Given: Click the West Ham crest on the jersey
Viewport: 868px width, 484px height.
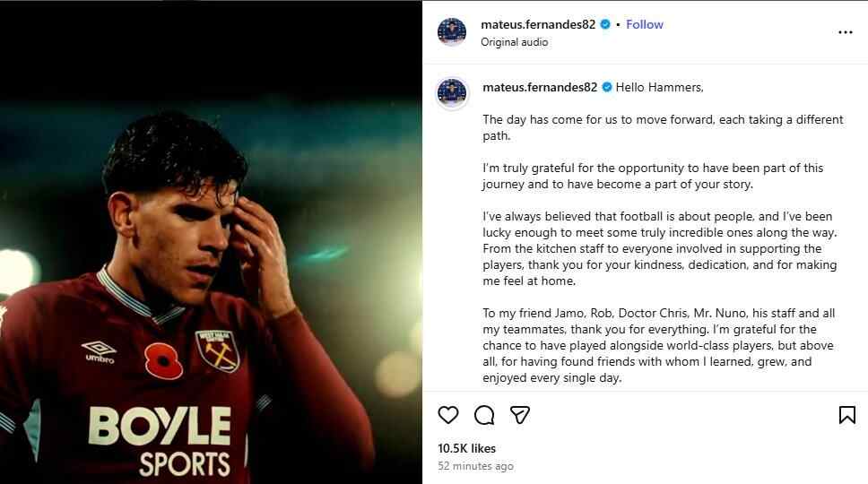Looking at the screenshot, I should 218,351.
